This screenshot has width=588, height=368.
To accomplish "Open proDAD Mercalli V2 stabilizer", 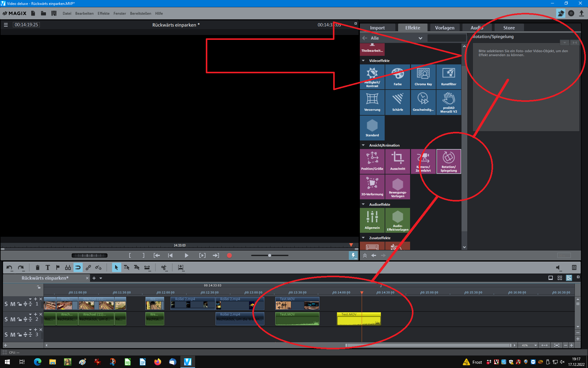I will point(449,102).
